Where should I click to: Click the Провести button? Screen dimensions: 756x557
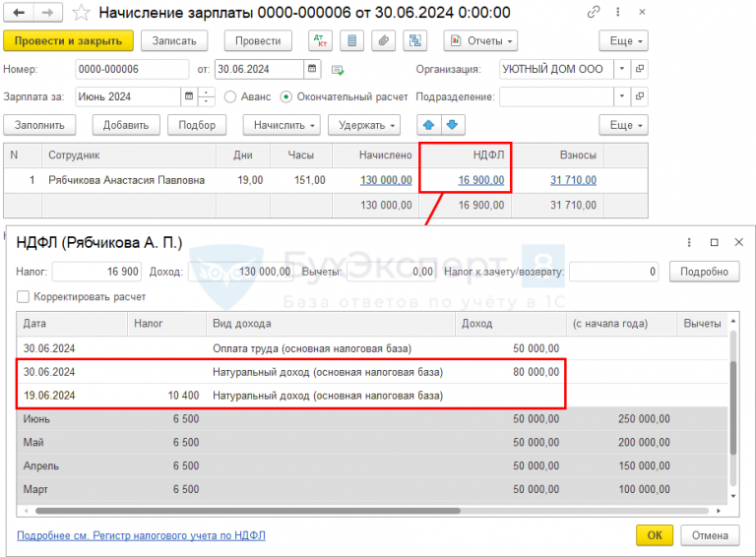click(x=258, y=41)
